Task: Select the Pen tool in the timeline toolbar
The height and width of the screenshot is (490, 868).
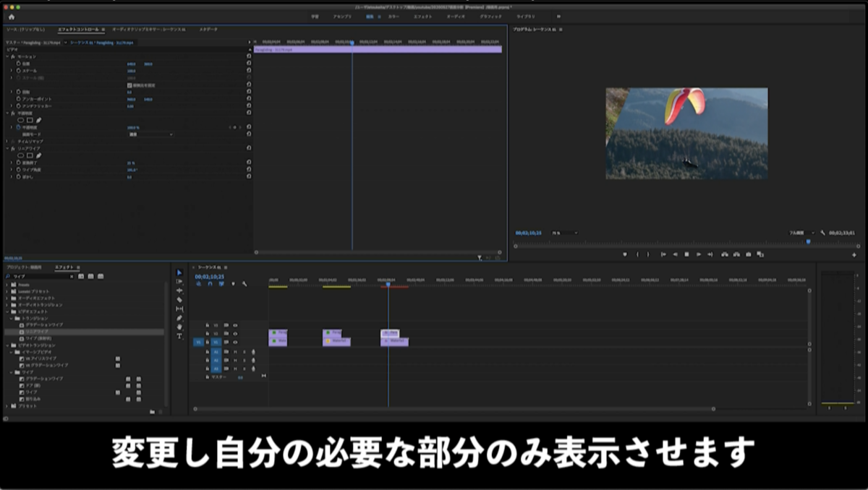Action: (179, 316)
